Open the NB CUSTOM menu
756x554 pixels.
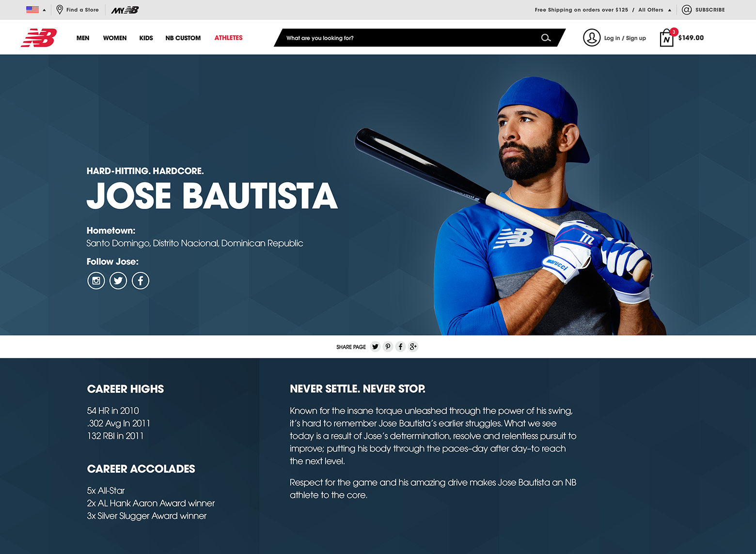point(183,38)
